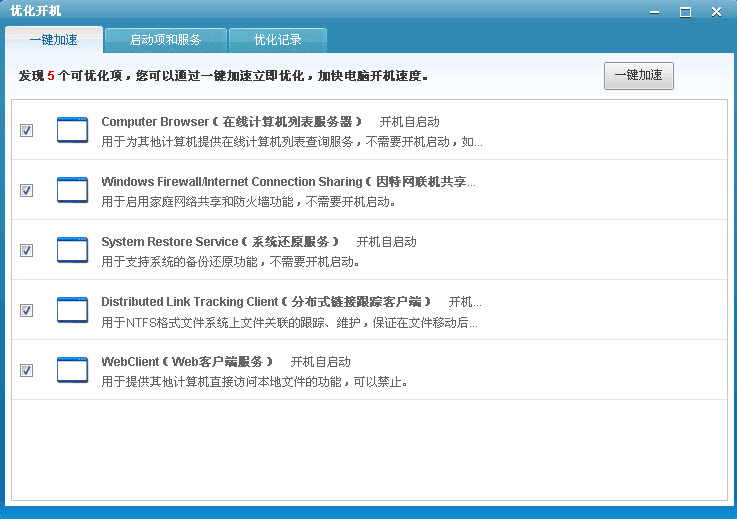This screenshot has height=519, width=737.
Task: Click the Computer Browser description text
Action: click(x=291, y=142)
